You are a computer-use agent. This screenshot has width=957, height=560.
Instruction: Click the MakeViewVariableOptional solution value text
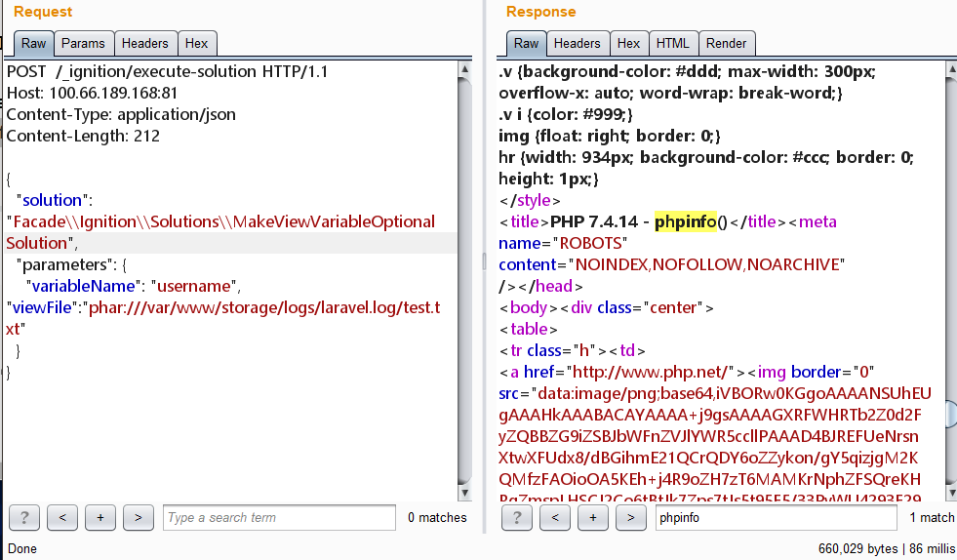pyautogui.click(x=221, y=232)
